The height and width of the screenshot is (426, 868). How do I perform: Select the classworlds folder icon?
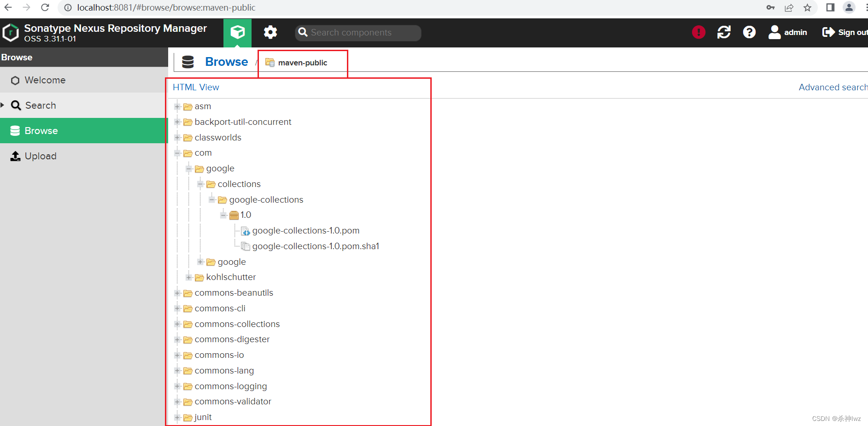click(x=188, y=138)
